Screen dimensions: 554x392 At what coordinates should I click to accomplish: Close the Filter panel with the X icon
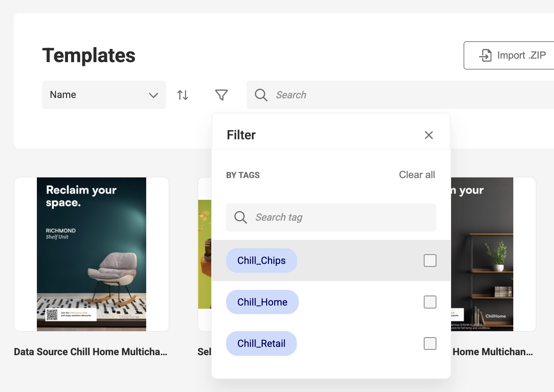coord(429,135)
